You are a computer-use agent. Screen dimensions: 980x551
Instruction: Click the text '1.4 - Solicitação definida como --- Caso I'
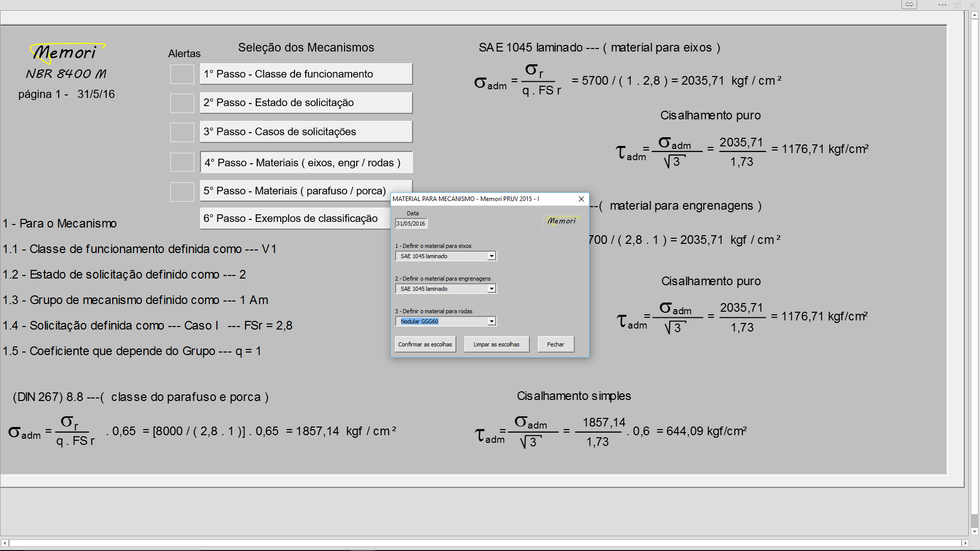[x=110, y=325]
